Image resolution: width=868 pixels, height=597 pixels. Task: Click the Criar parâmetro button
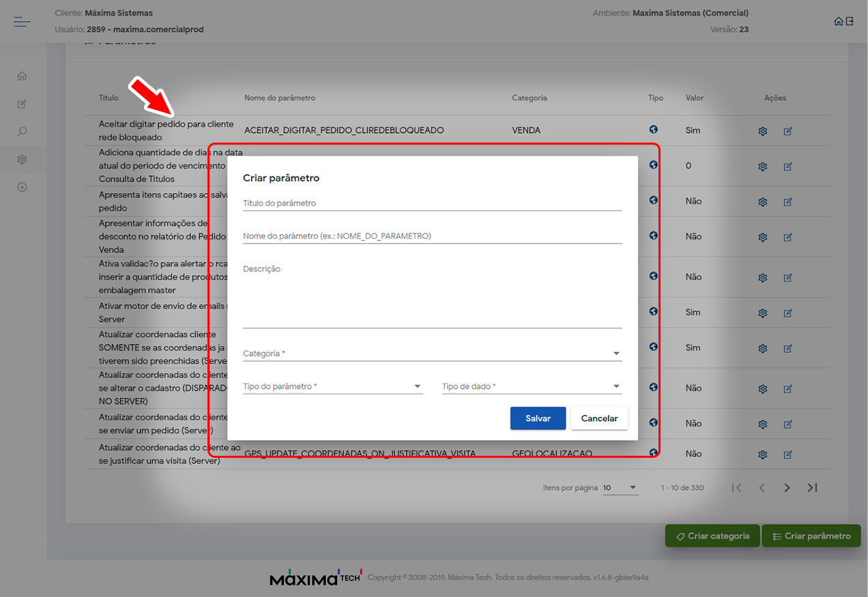[x=811, y=536]
